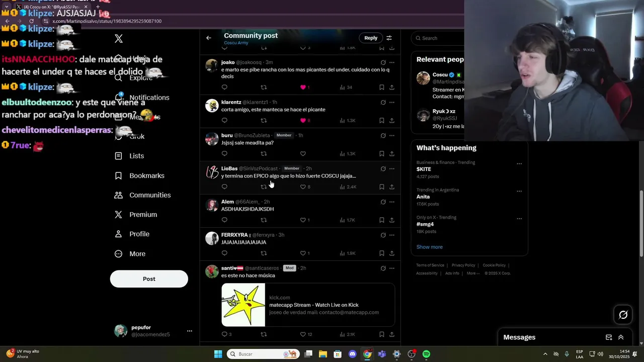
Task: Go back using the Community post arrow
Action: click(209, 38)
